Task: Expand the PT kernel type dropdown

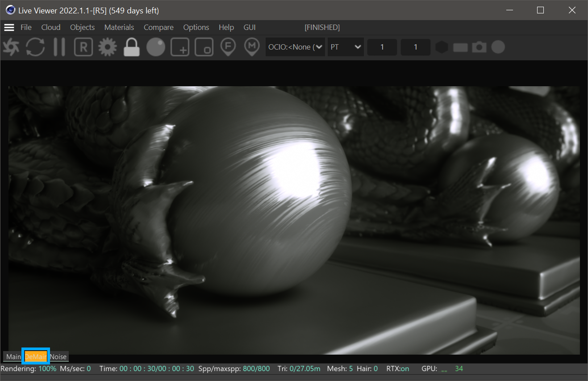Action: (x=346, y=47)
